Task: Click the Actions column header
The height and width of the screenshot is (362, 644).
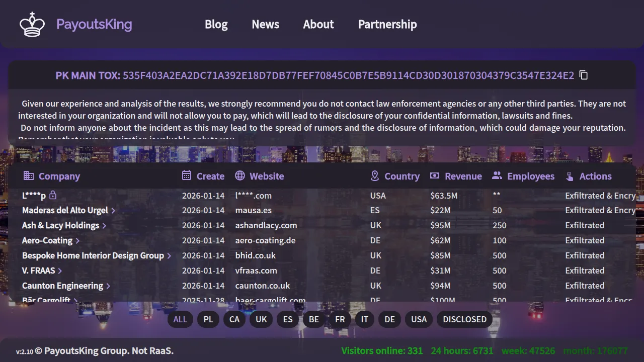Action: [595, 176]
